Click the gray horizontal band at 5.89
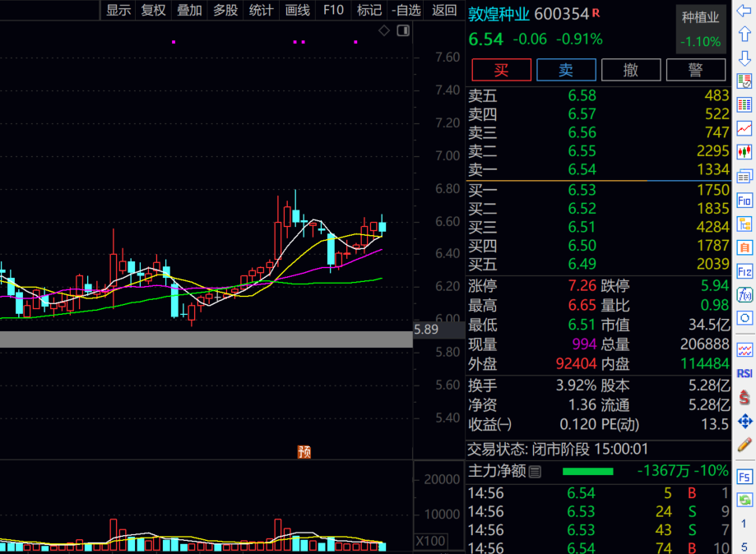The image size is (756, 554). click(206, 339)
